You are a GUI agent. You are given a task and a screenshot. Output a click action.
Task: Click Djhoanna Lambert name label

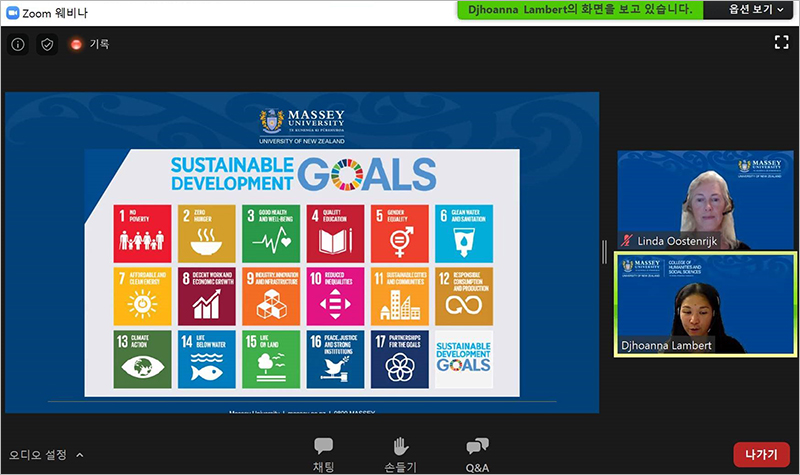coord(666,345)
